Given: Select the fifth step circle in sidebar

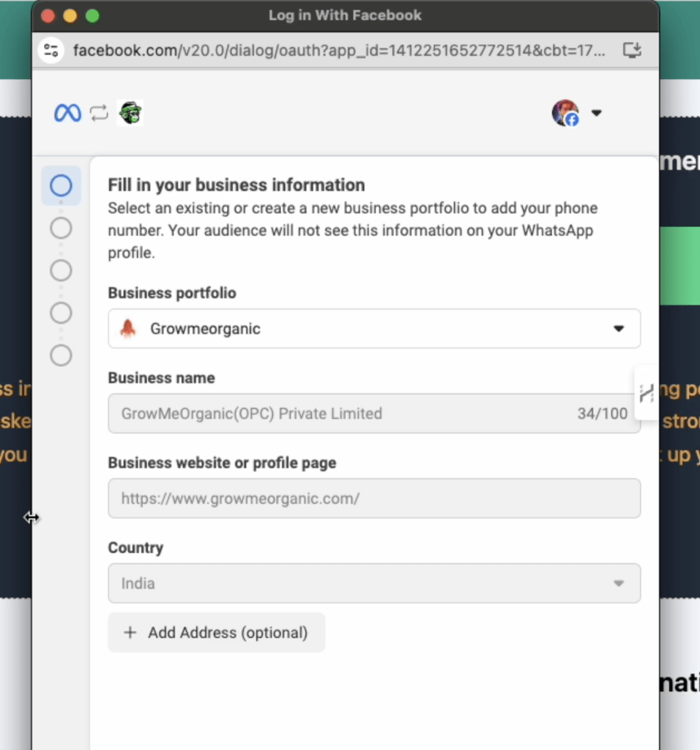Looking at the screenshot, I should point(61,356).
